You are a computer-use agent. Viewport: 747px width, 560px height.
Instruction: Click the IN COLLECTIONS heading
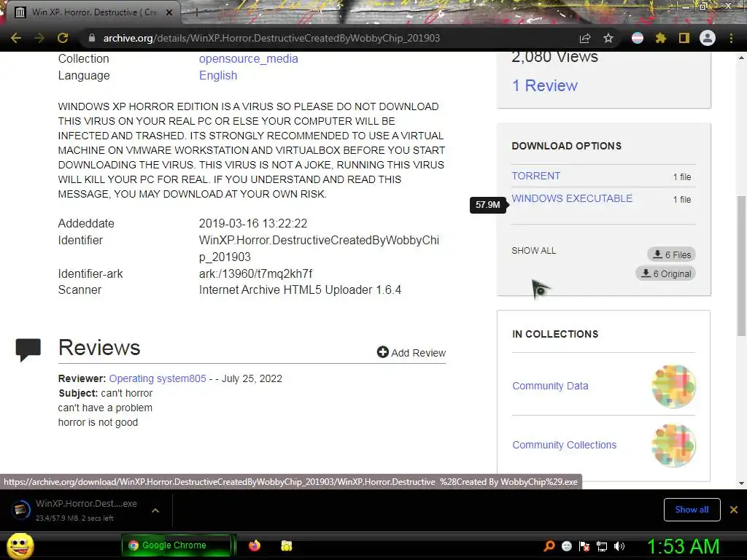point(555,334)
